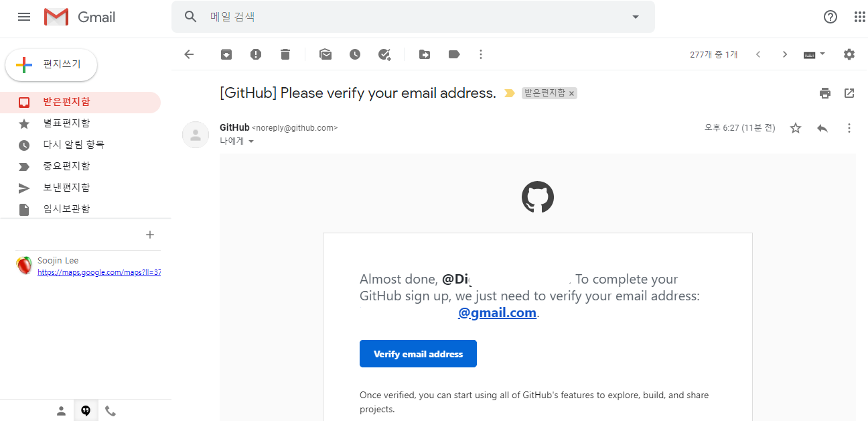Open the 보낸편지함 folder

pos(66,187)
